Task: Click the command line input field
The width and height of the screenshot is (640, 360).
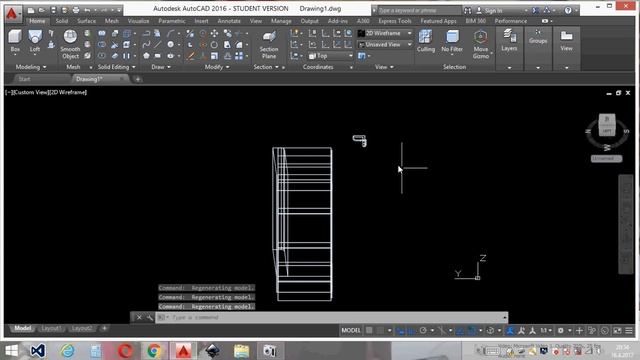Action: (x=331, y=317)
